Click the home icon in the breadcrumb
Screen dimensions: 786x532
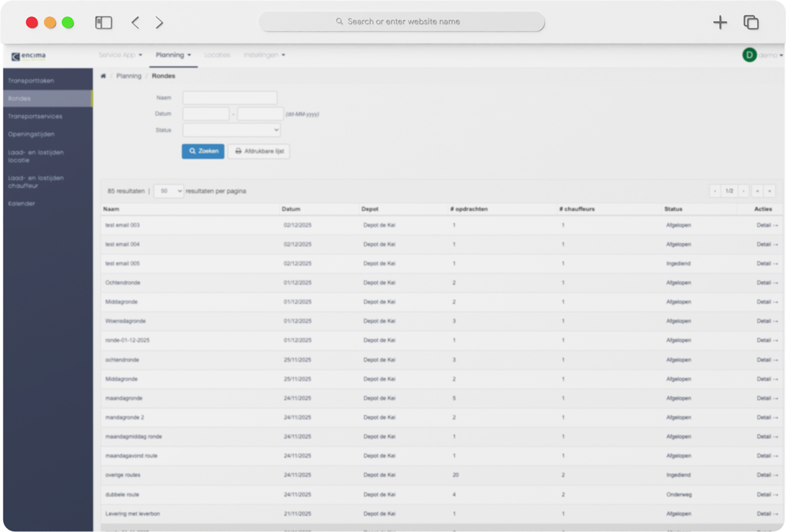point(103,76)
